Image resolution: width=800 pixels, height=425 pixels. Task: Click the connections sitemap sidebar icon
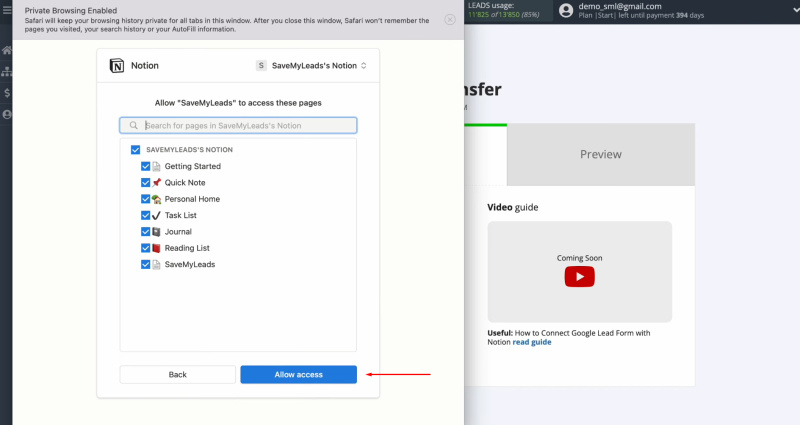[x=7, y=71]
